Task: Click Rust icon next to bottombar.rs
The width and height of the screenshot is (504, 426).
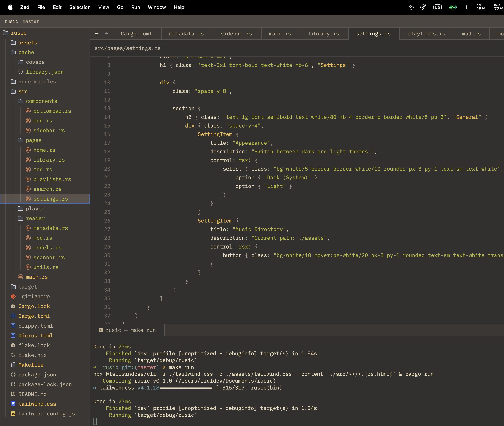Action: pos(28,111)
